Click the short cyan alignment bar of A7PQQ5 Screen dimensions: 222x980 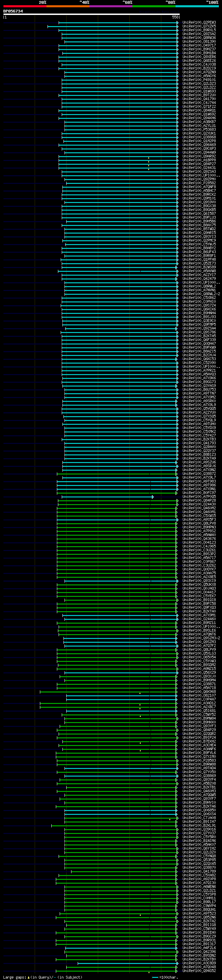pos(108,497)
